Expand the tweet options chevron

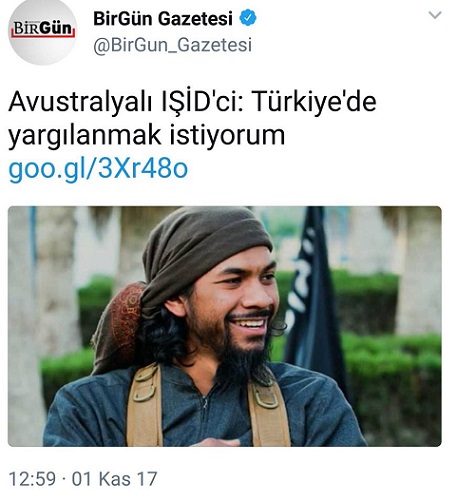[434, 15]
